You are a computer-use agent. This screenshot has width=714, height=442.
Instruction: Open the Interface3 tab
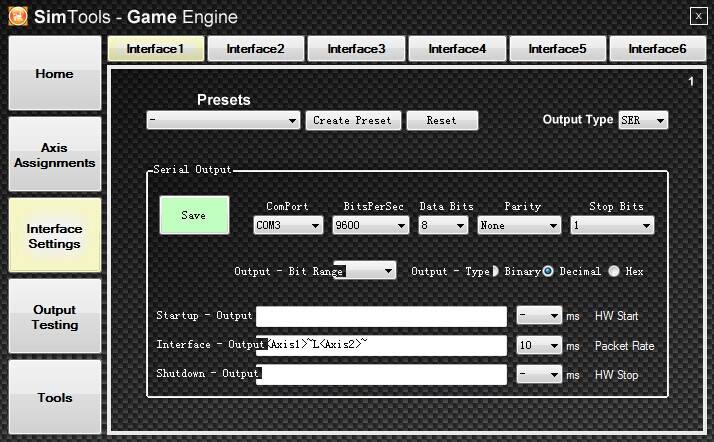[x=356, y=49]
